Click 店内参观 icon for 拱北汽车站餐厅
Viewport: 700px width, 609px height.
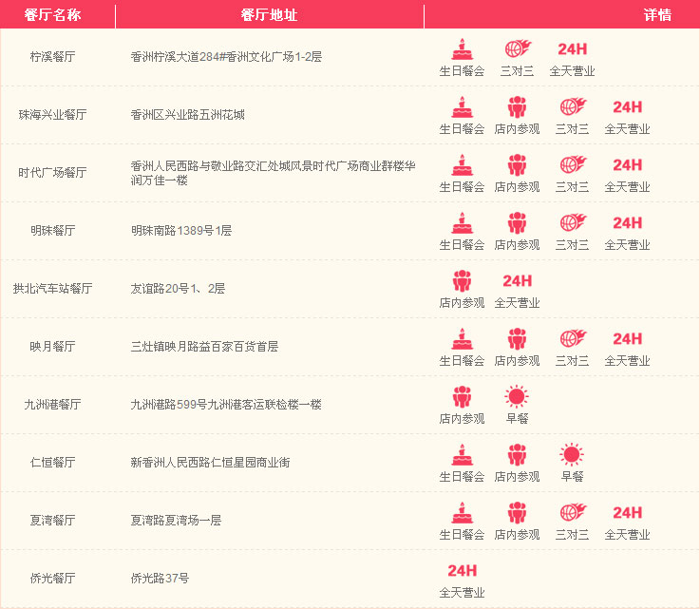(x=462, y=281)
